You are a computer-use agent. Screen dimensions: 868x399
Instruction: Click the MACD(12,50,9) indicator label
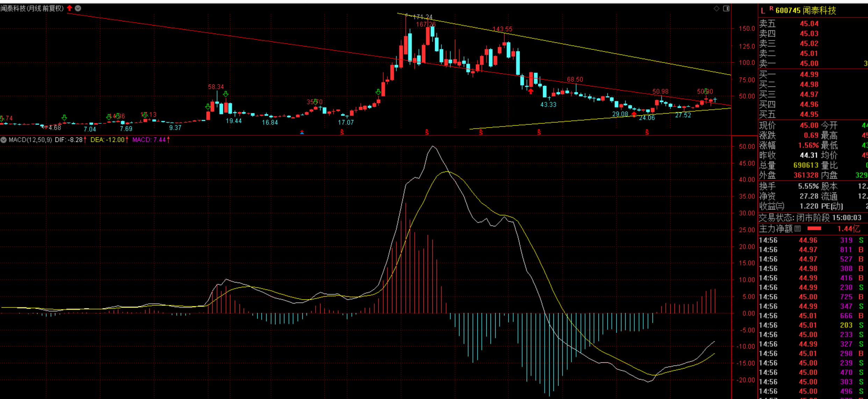30,140
